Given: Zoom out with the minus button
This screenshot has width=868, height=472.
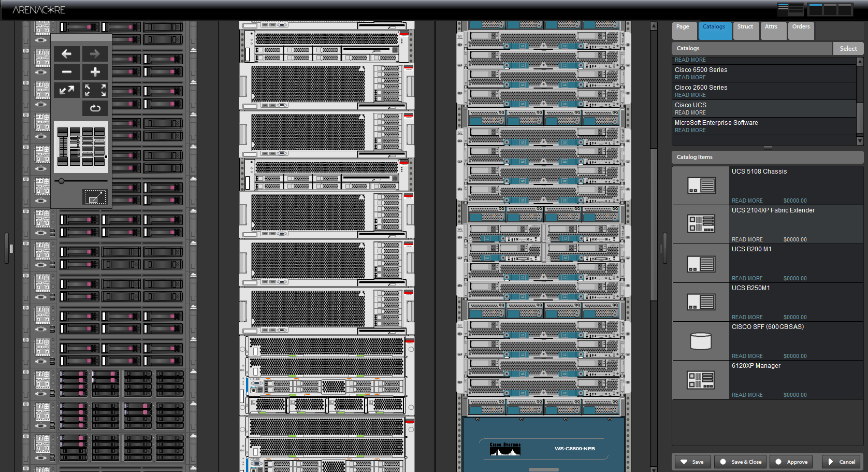Looking at the screenshot, I should (x=67, y=72).
